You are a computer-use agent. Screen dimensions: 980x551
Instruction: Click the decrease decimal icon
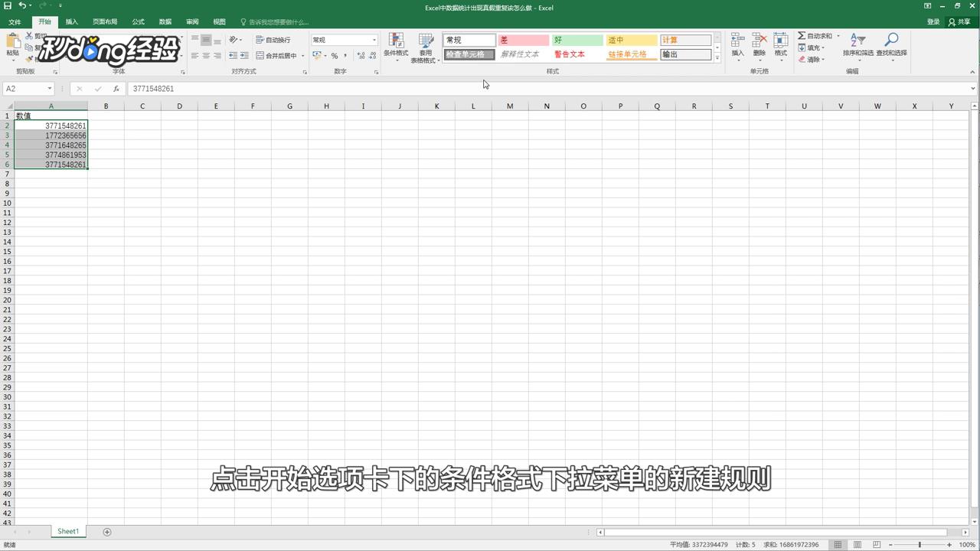[372, 56]
